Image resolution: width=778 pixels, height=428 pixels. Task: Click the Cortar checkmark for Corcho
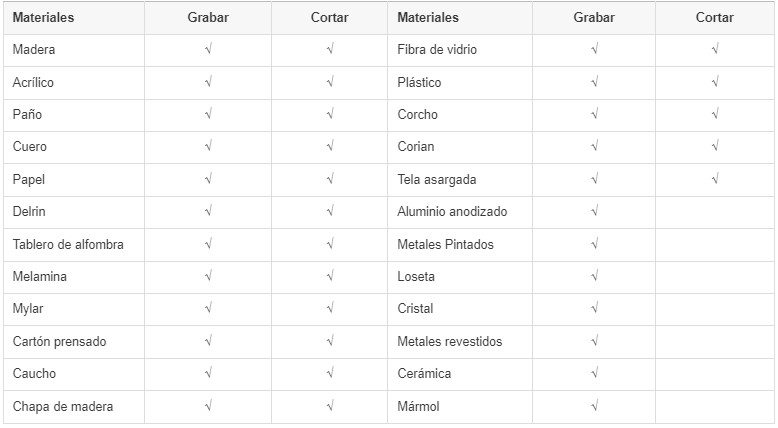714,114
